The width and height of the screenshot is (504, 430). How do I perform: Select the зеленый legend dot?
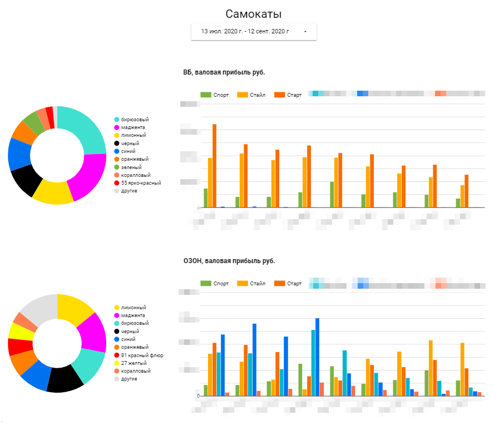[117, 167]
